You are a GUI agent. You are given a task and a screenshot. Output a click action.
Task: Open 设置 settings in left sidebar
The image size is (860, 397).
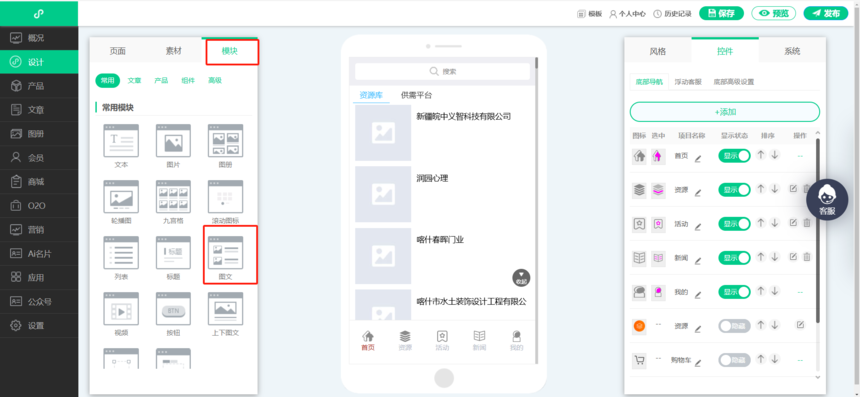click(x=39, y=325)
